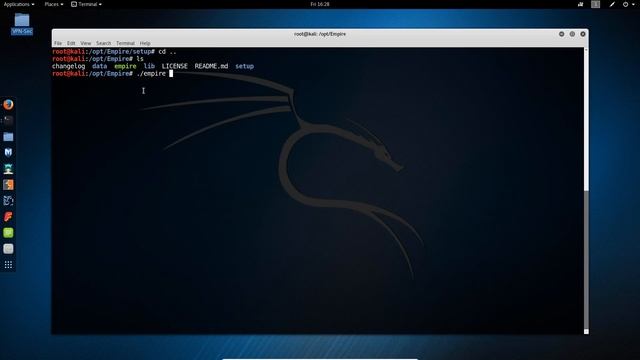Open the terminal Edit menu
640x360 pixels.
71,43
